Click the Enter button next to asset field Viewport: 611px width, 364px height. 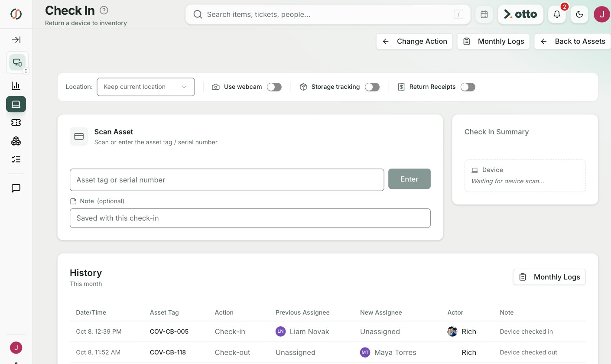(409, 179)
